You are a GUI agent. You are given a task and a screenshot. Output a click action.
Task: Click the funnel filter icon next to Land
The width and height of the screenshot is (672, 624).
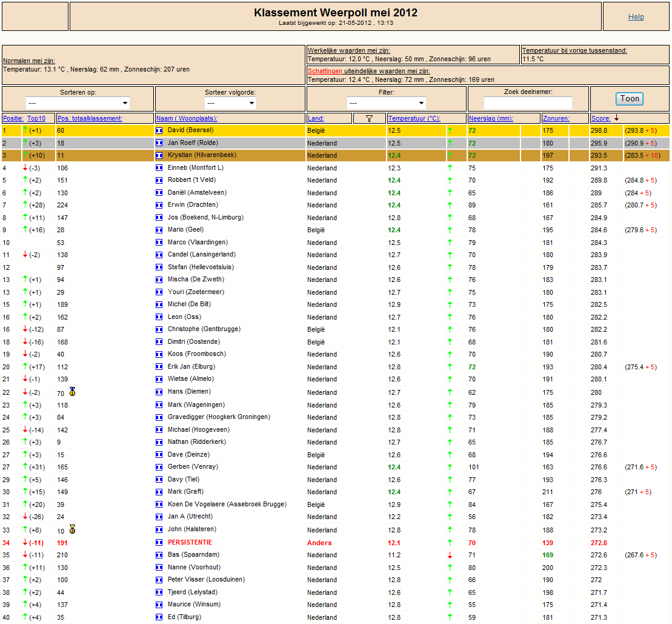pyautogui.click(x=369, y=118)
